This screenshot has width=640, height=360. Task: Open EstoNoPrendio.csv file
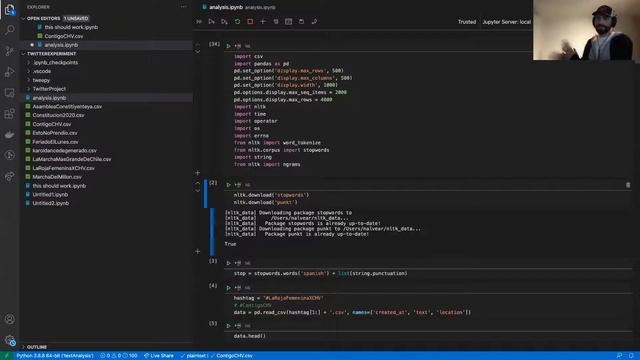tap(55, 133)
